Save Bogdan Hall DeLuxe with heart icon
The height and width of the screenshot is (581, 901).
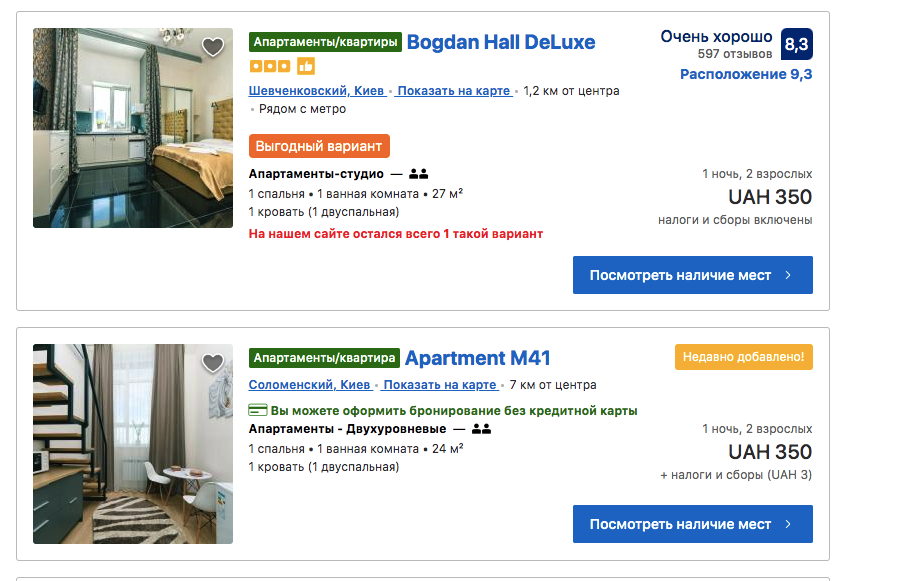tap(212, 47)
